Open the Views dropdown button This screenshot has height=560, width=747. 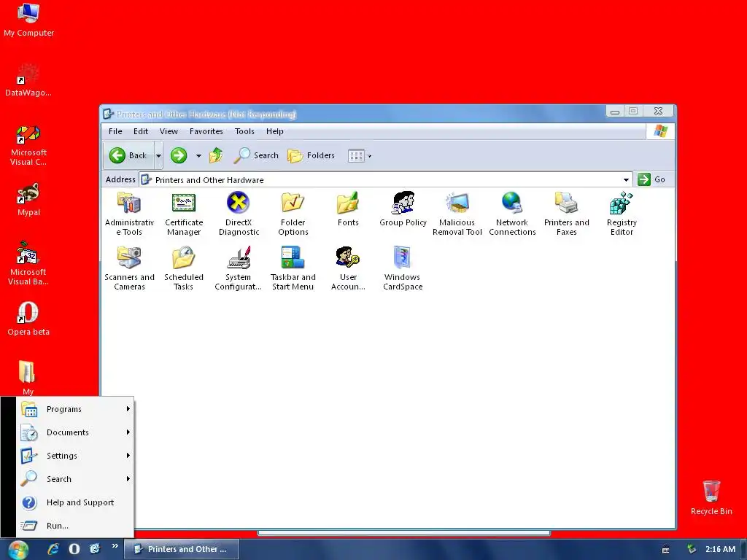(359, 156)
